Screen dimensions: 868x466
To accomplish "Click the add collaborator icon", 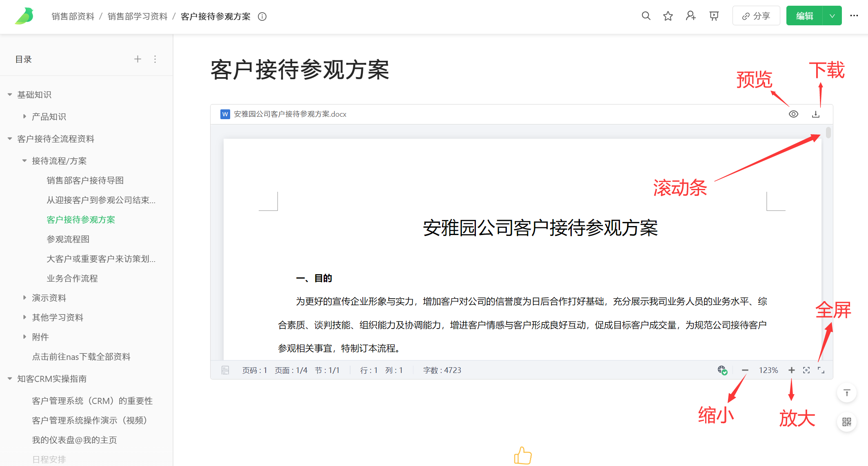I will (x=690, y=16).
